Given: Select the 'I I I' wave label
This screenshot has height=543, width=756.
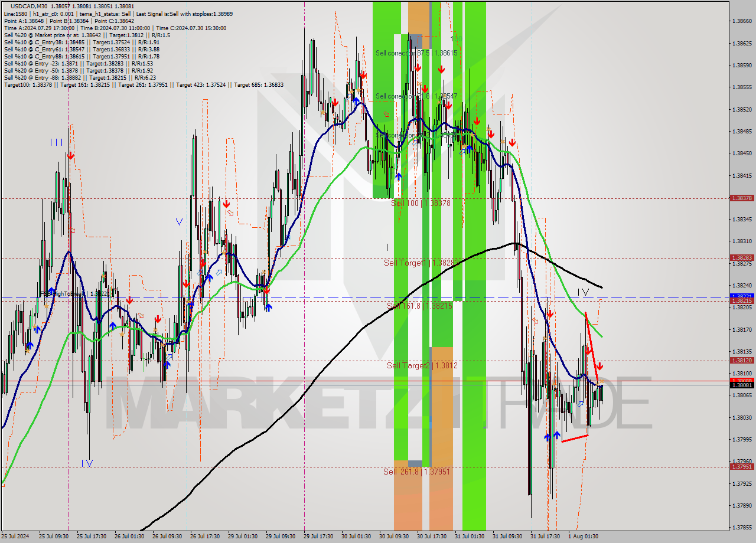Looking at the screenshot, I should coord(57,142).
